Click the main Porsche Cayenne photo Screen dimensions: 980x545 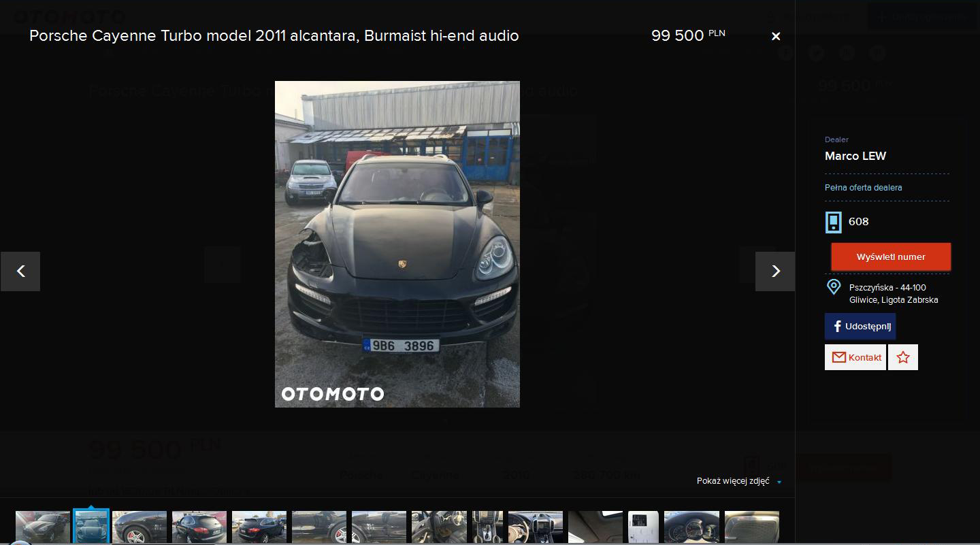397,244
